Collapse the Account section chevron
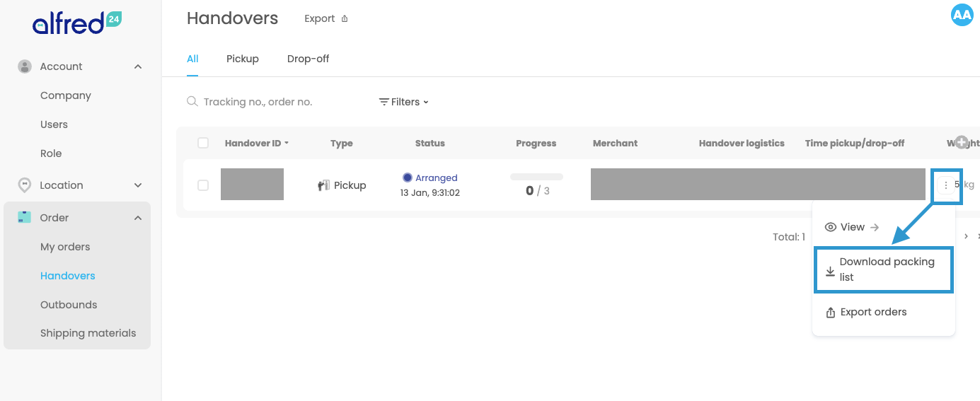This screenshot has width=980, height=401. click(138, 66)
